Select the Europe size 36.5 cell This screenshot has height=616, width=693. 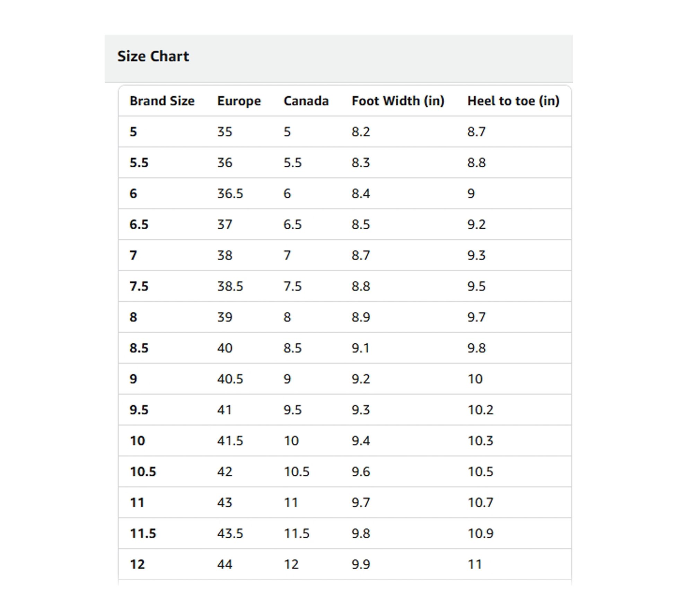coord(230,193)
